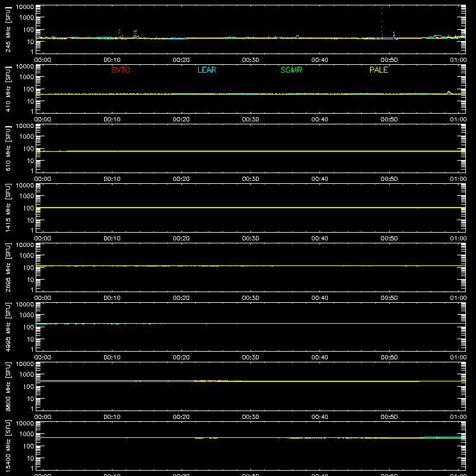Screen dimensions: 476x476
Task: Click the 00:30 time label under 4995 MHz plot
Action: pyautogui.click(x=250, y=358)
